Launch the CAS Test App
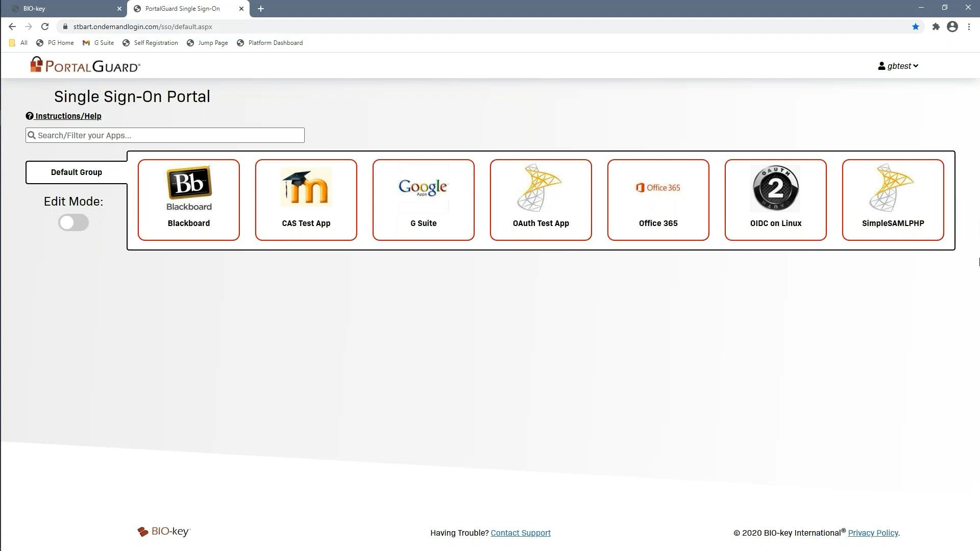 306,199
